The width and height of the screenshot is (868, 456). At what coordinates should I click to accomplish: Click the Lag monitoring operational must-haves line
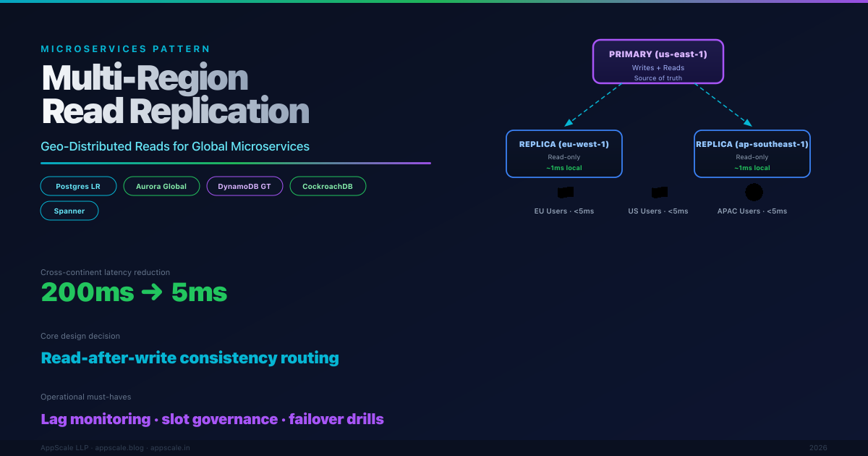[212, 419]
